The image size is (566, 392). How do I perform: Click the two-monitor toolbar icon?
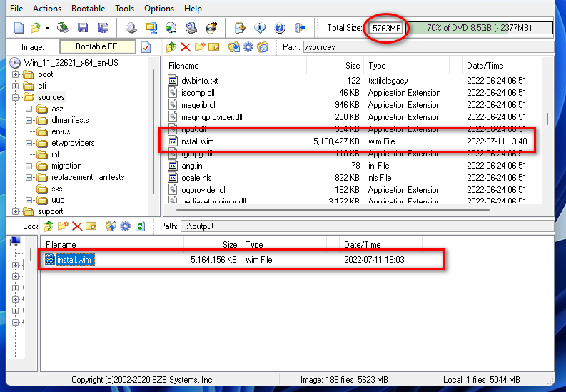tap(151, 28)
